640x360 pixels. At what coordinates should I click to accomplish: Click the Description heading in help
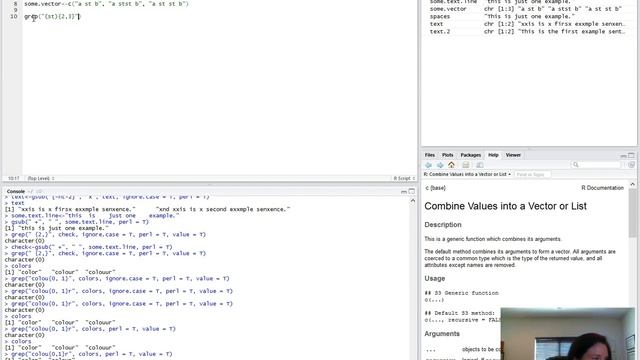[x=443, y=225]
